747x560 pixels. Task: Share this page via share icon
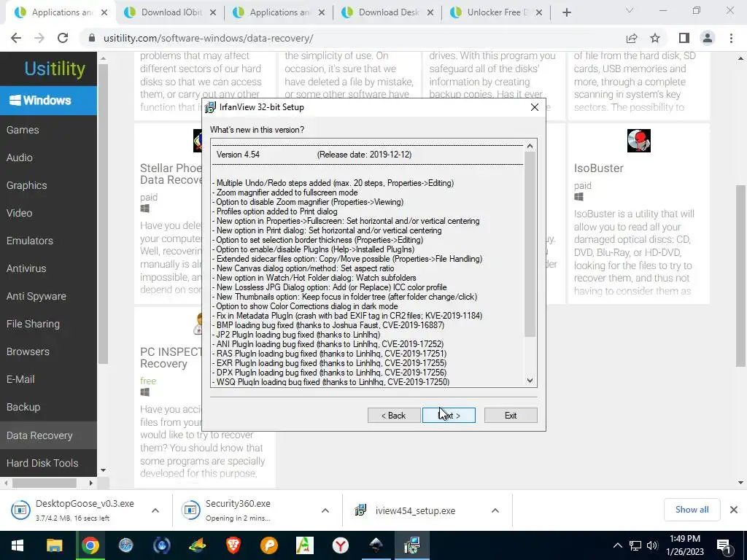coord(632,38)
